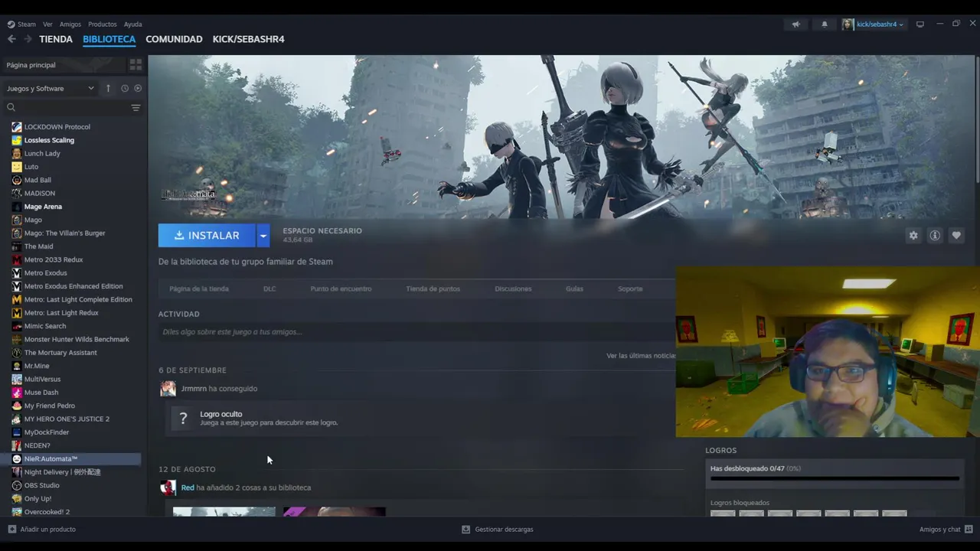Toggle the recent activity clock filter
This screenshot has width=980, height=551.
[124, 88]
